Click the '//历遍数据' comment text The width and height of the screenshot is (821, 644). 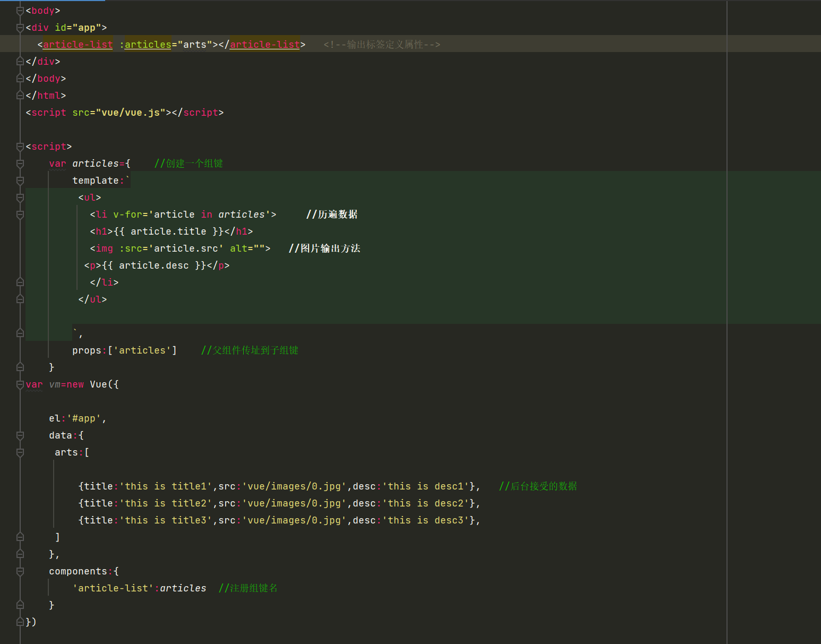[332, 214]
